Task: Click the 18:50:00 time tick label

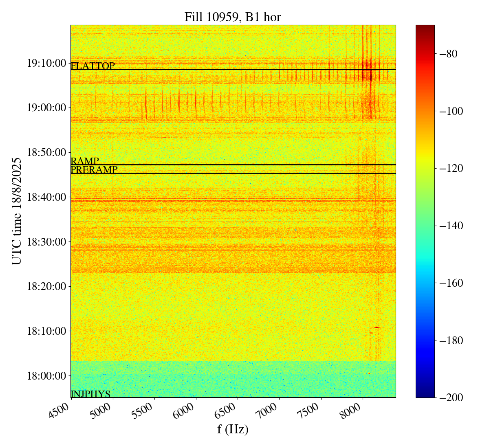Action: [x=46, y=152]
